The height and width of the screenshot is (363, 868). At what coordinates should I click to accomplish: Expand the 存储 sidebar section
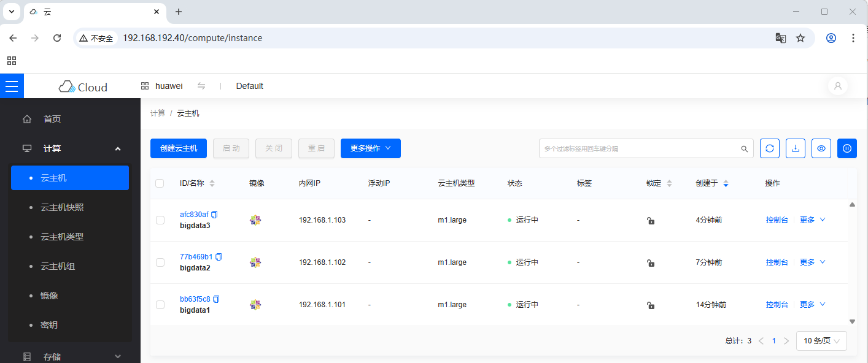(118, 356)
